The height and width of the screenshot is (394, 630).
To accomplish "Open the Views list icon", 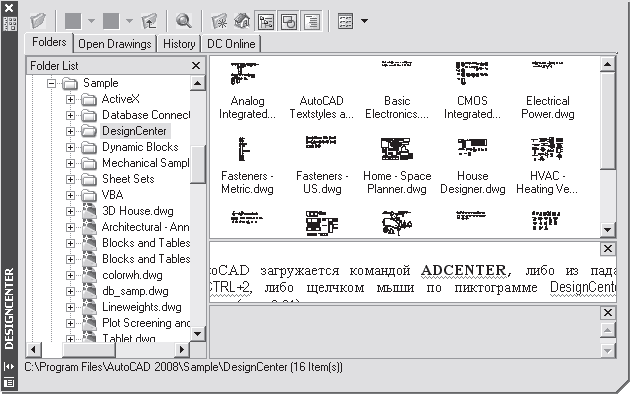I will click(x=346, y=21).
